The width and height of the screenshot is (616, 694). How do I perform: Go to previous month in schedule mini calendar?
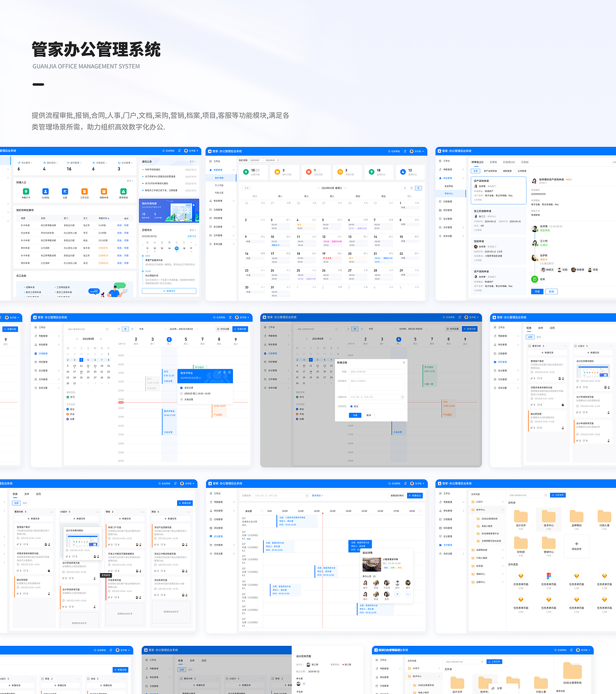click(77, 339)
